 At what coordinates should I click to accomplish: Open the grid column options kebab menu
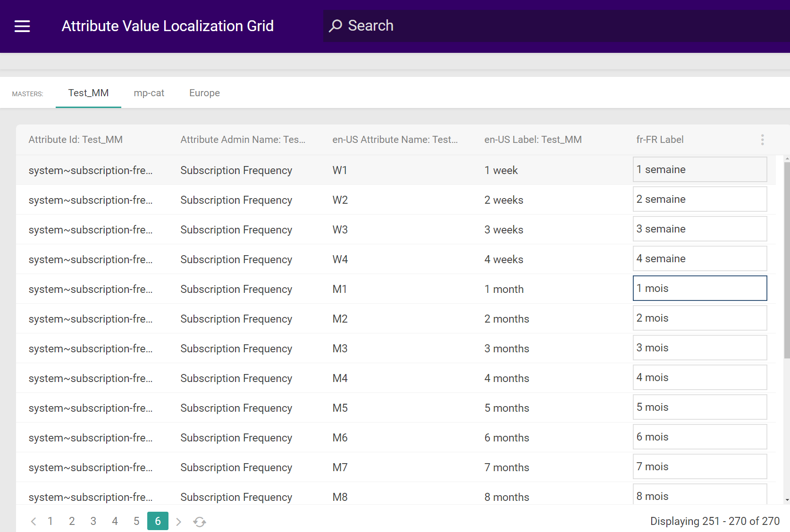coord(762,140)
